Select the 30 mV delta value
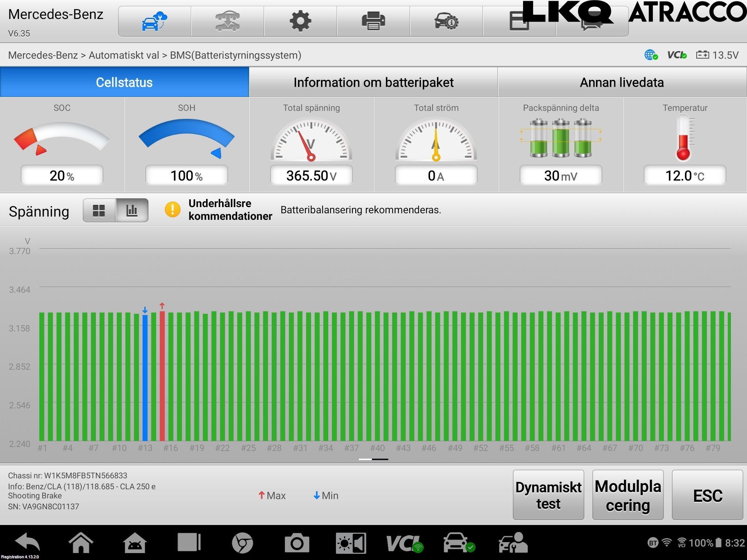The height and width of the screenshot is (560, 747). pyautogui.click(x=561, y=175)
